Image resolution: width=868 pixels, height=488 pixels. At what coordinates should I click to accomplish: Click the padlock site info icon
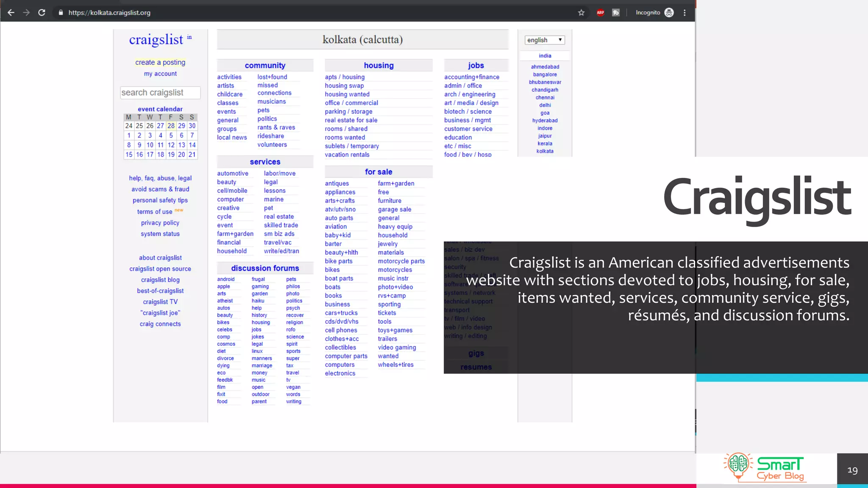point(61,13)
